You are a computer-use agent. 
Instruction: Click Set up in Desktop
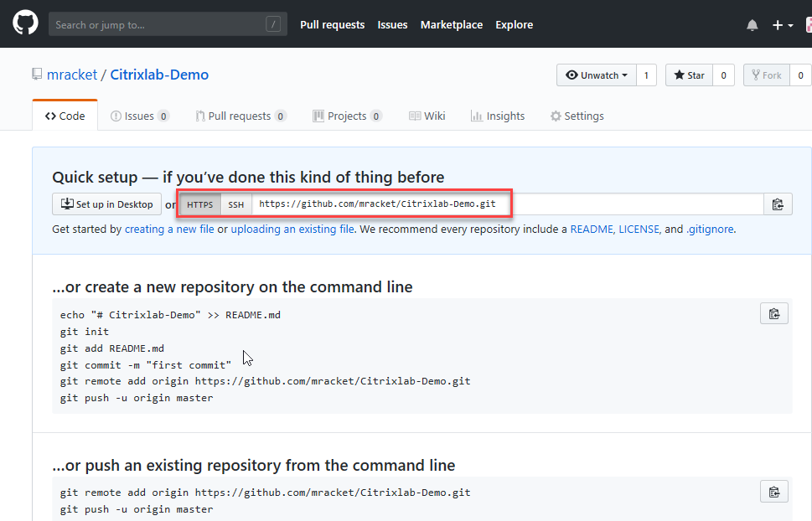[106, 204]
